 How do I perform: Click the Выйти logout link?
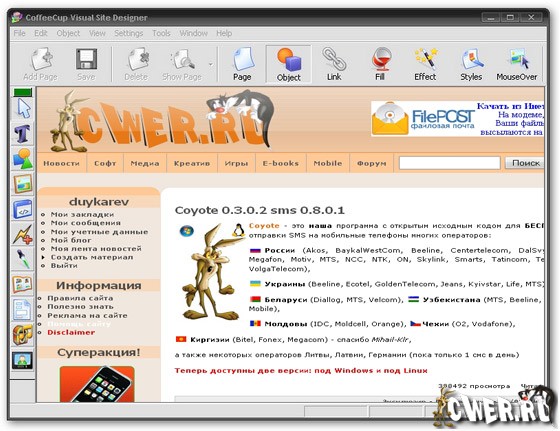tap(64, 266)
